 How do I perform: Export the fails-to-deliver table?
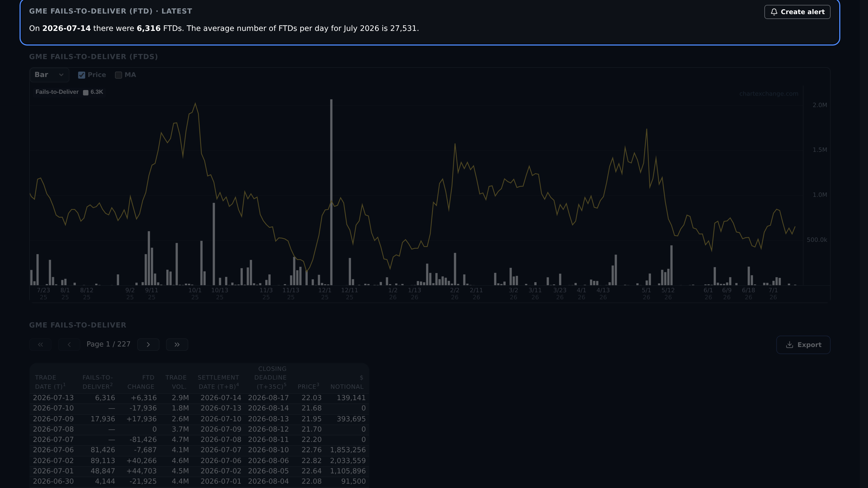(803, 345)
